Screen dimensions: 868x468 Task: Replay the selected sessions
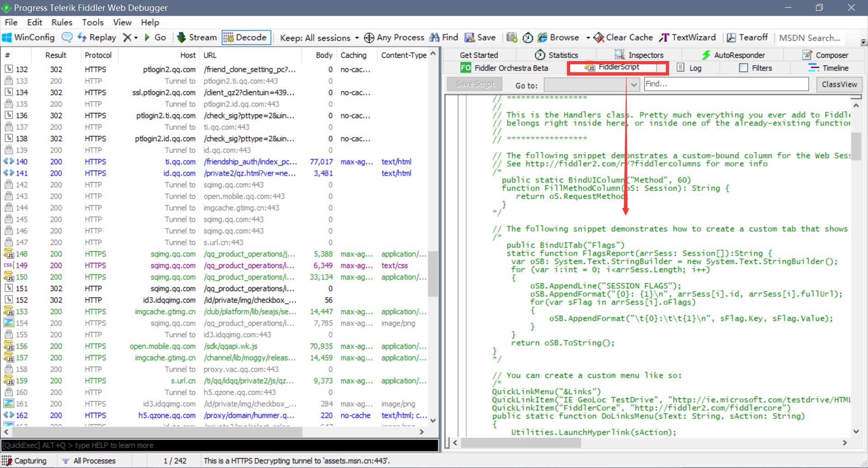(97, 38)
